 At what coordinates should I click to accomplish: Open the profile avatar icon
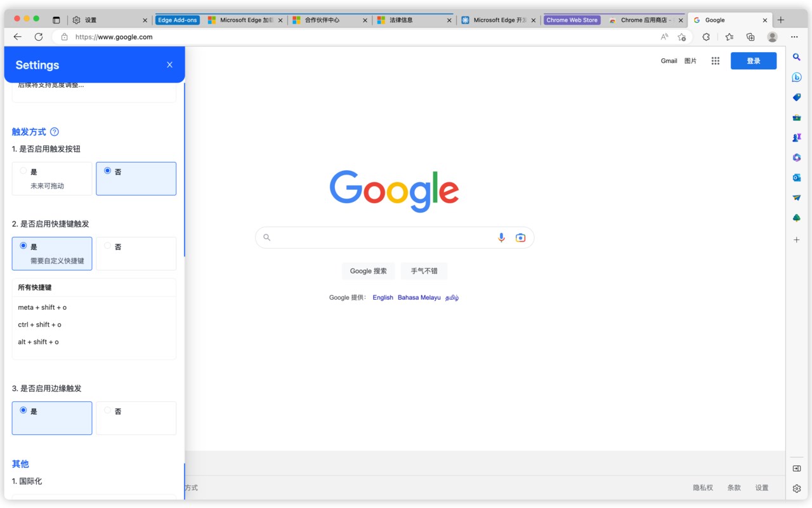pos(772,37)
